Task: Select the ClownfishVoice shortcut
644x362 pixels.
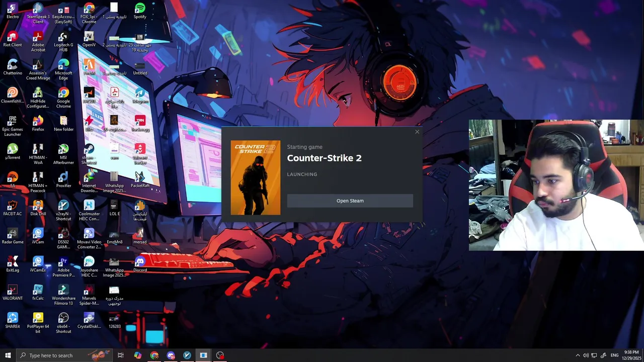Action: (x=13, y=96)
